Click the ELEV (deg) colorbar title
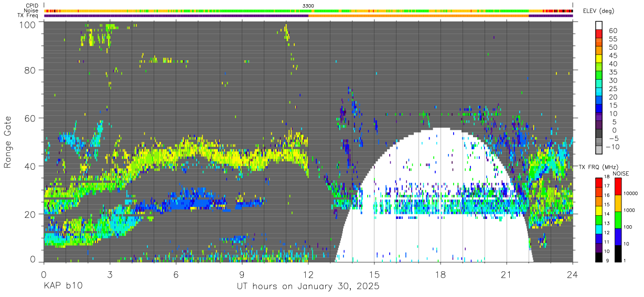Image resolution: width=644 pixels, height=297 pixels. click(599, 10)
